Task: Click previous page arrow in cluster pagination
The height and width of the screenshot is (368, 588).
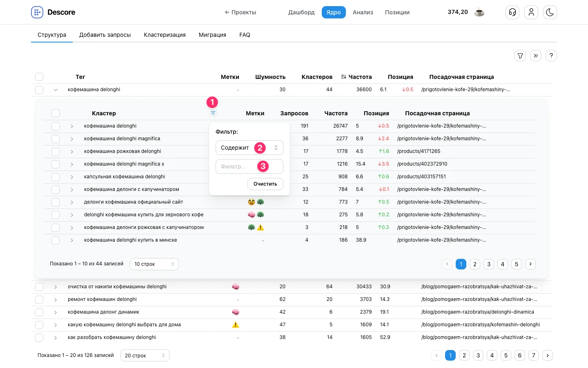Action: 447,264
